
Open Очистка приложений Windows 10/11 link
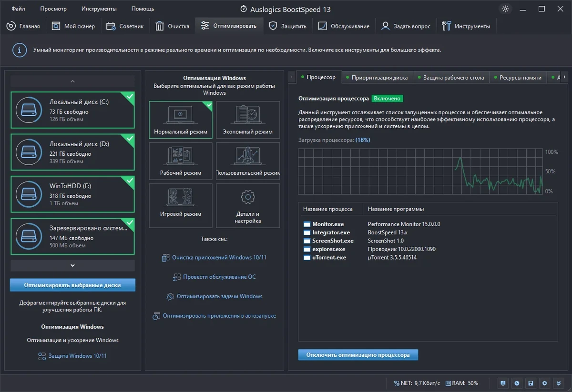pos(214,258)
